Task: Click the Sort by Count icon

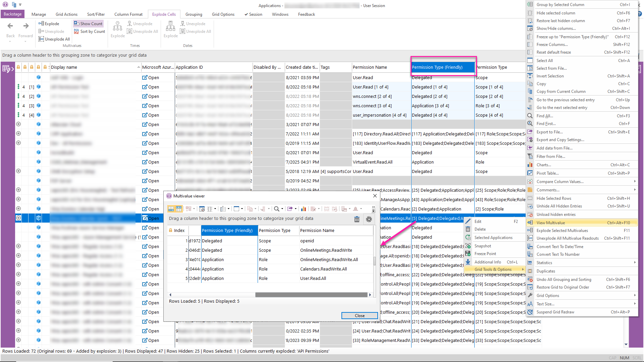Action: coord(76,32)
